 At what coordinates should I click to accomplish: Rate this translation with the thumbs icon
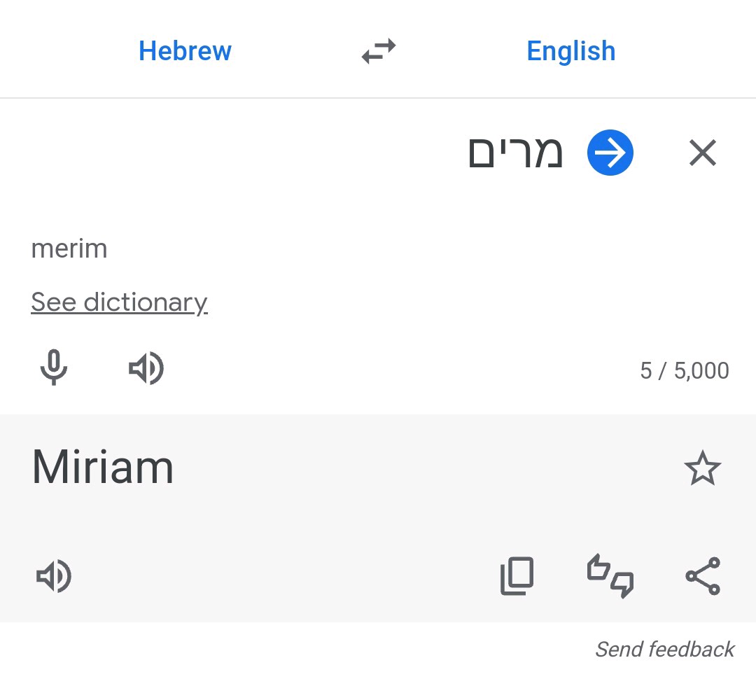(x=610, y=576)
